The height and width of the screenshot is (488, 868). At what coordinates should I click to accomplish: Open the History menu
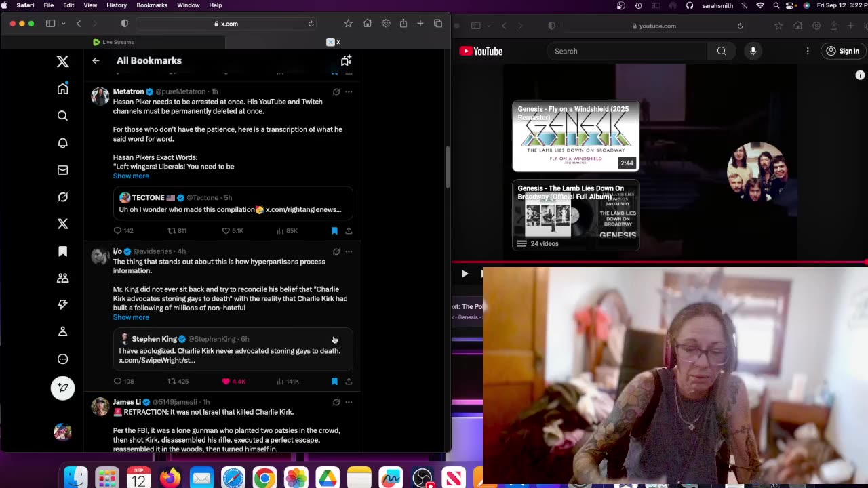[117, 5]
